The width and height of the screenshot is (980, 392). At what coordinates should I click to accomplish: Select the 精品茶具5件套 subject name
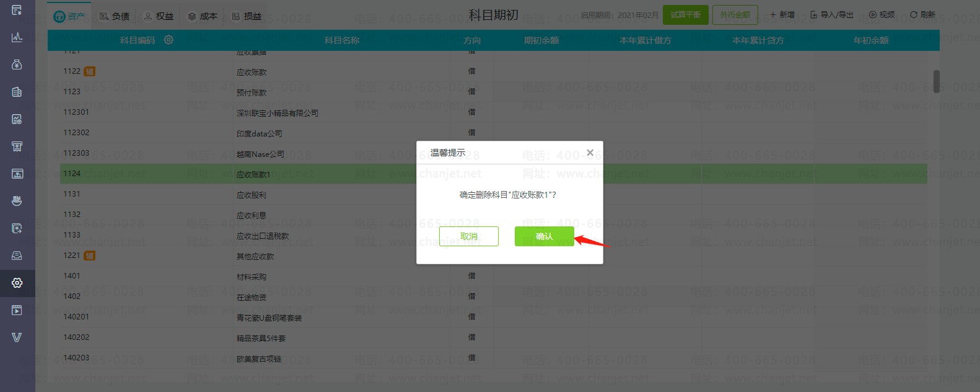261,338
